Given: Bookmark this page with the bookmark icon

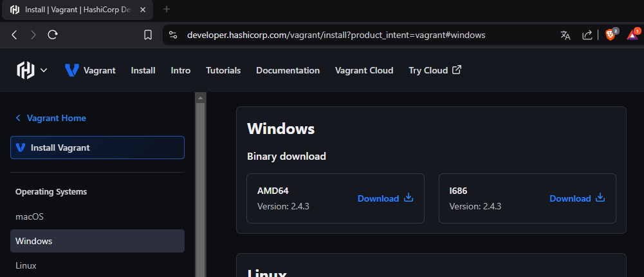Looking at the screenshot, I should coord(148,35).
